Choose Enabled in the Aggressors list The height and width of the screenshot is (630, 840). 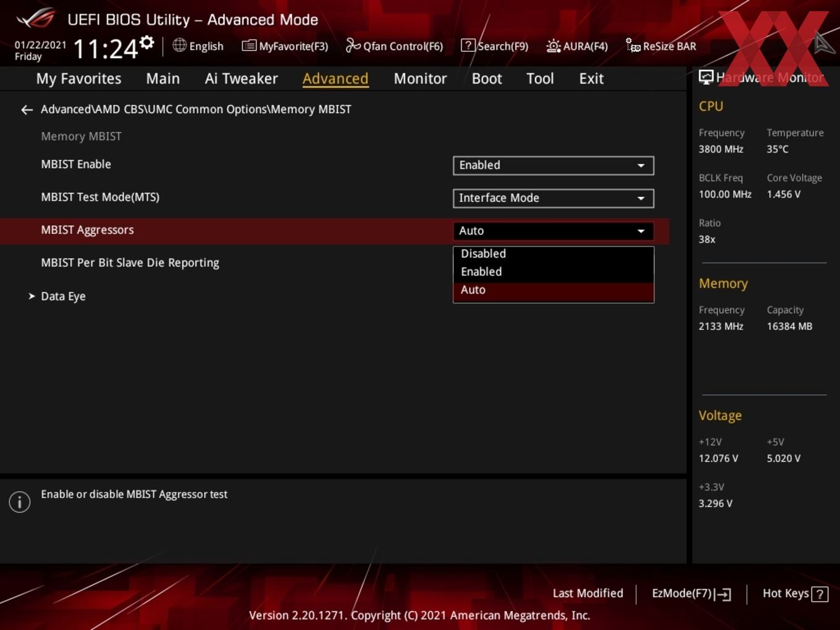(x=553, y=272)
